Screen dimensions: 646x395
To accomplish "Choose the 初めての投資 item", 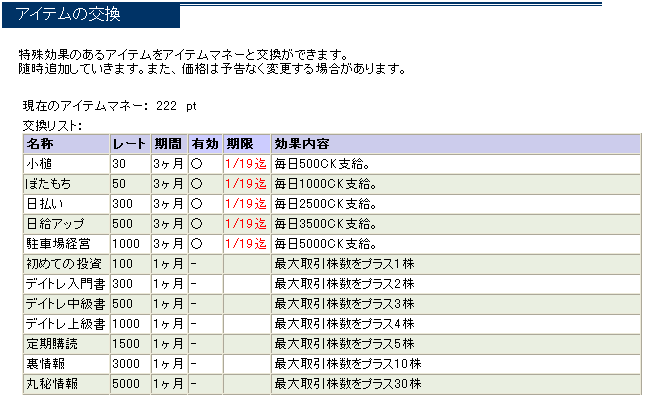I will (64, 264).
